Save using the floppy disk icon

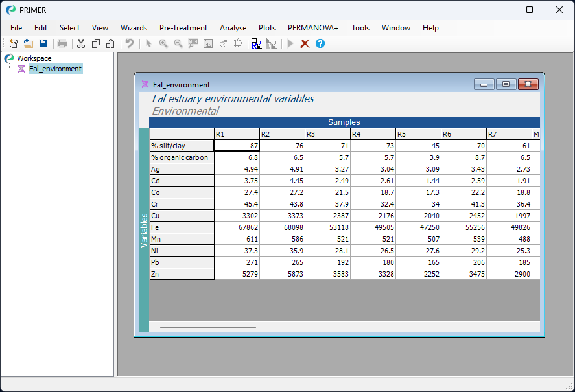[43, 43]
